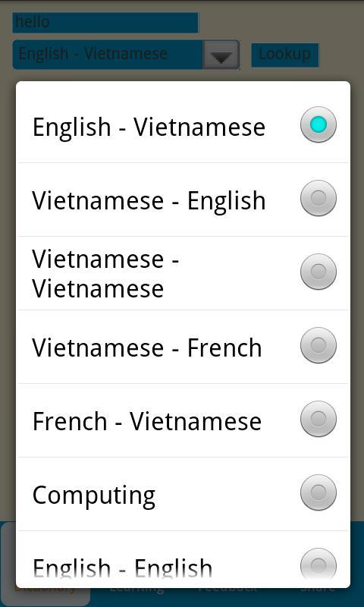
Task: Tap the dimmed area left of the Lookup button
Action: point(245,55)
